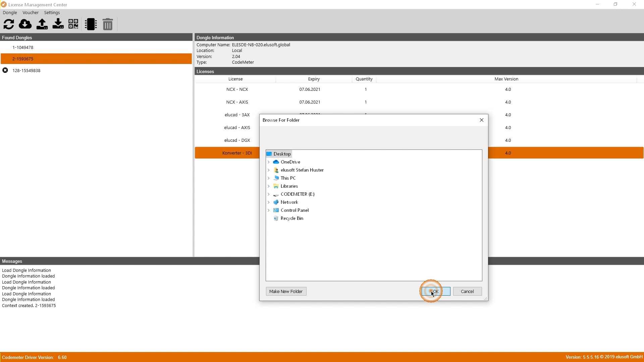Image resolution: width=644 pixels, height=362 pixels.
Task: Expand the OneDrive folder node
Action: pyautogui.click(x=269, y=162)
